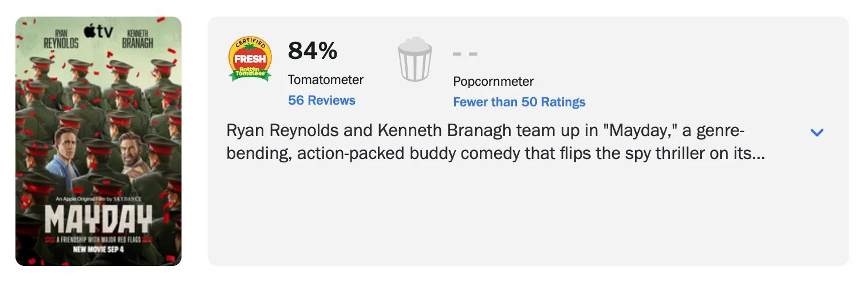Click Ryan Reynolds' name on the poster
Viewport: 868px width, 286px height.
[61, 39]
